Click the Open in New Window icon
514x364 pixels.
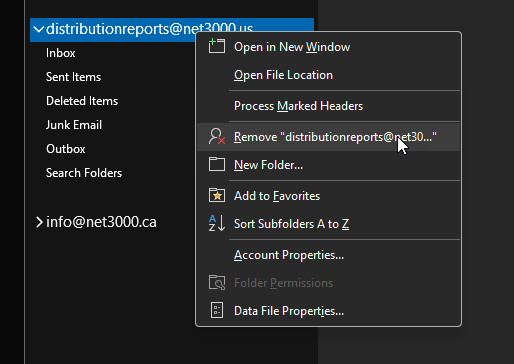(217, 46)
